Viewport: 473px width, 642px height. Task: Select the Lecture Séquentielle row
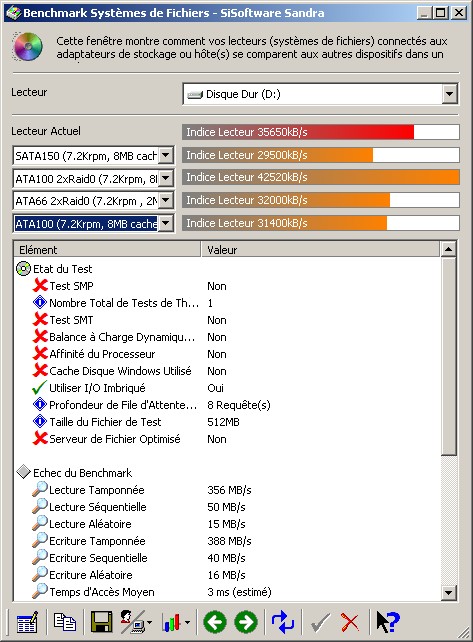pyautogui.click(x=227, y=507)
